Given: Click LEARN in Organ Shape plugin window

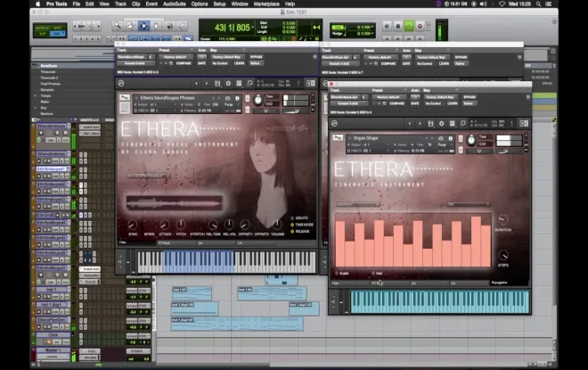Looking at the screenshot, I should (x=452, y=103).
